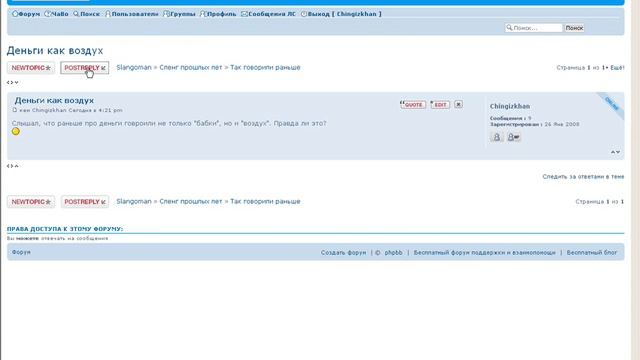Focus the Поиск... search input field

point(534,28)
